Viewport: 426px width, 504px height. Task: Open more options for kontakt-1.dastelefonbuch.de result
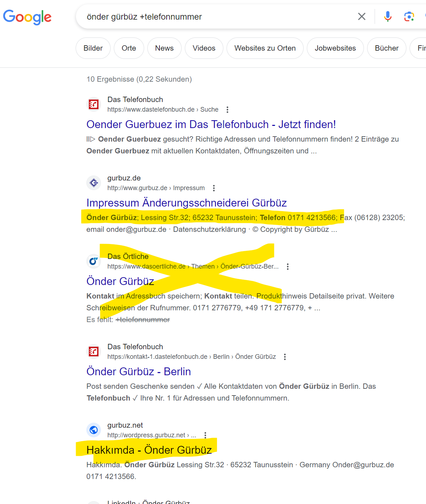coord(285,357)
